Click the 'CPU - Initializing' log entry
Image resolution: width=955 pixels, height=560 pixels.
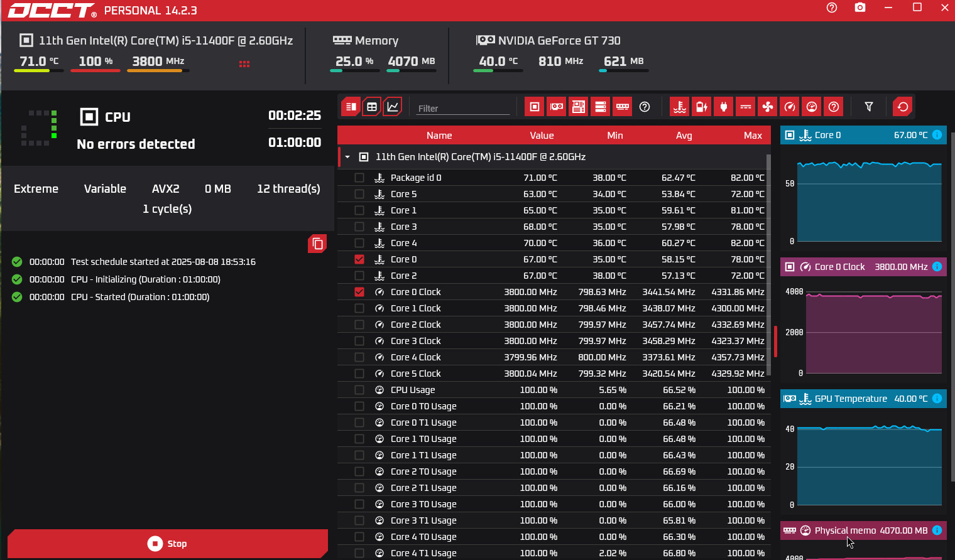point(145,279)
